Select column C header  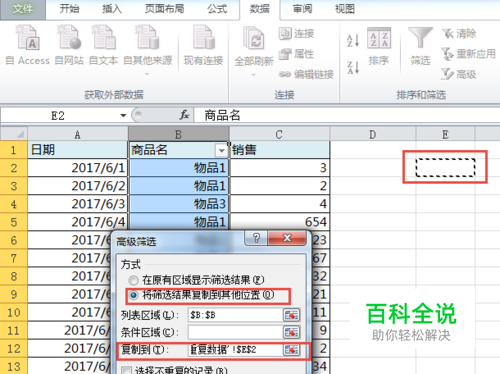click(279, 134)
